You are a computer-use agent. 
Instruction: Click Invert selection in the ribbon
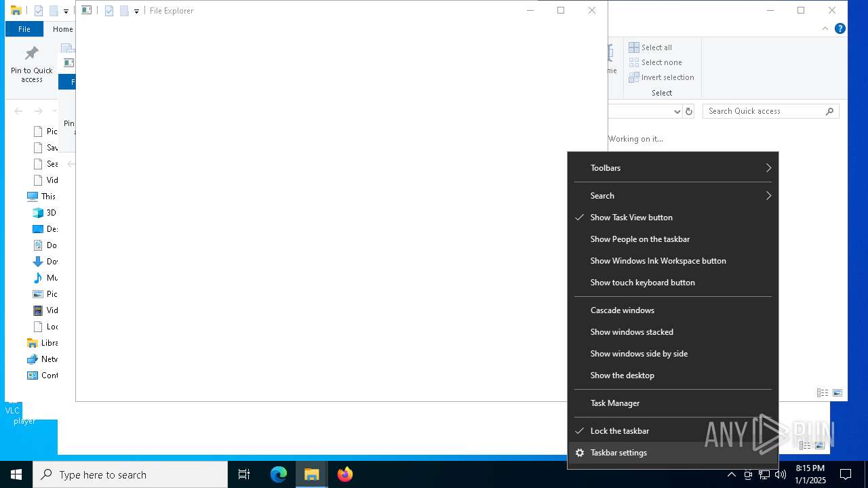661,77
